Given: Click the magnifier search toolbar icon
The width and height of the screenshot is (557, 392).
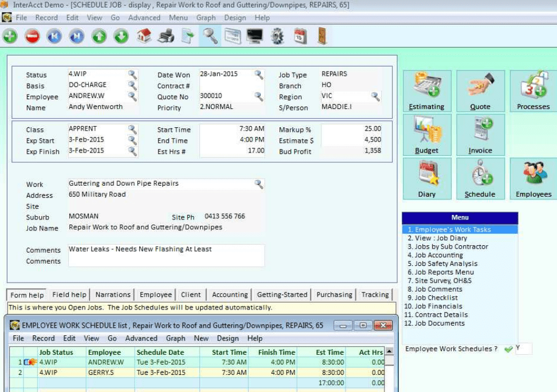Looking at the screenshot, I should click(210, 36).
